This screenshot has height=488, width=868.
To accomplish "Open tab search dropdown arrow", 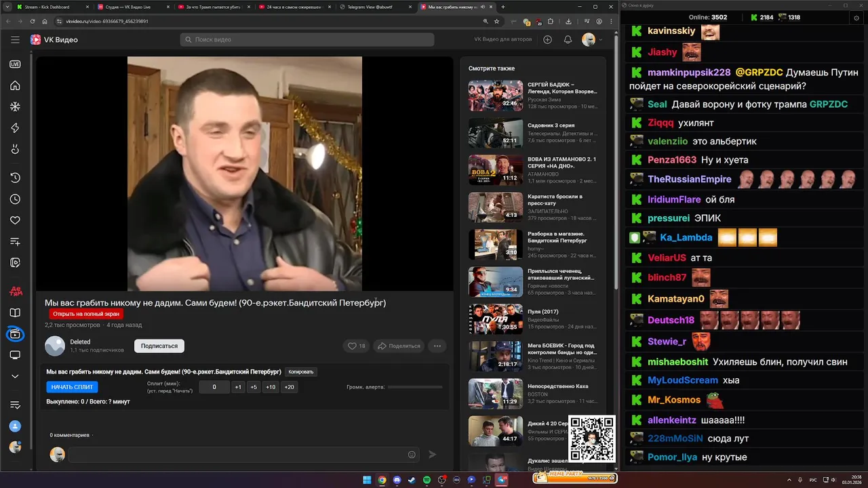I will tap(7, 7).
